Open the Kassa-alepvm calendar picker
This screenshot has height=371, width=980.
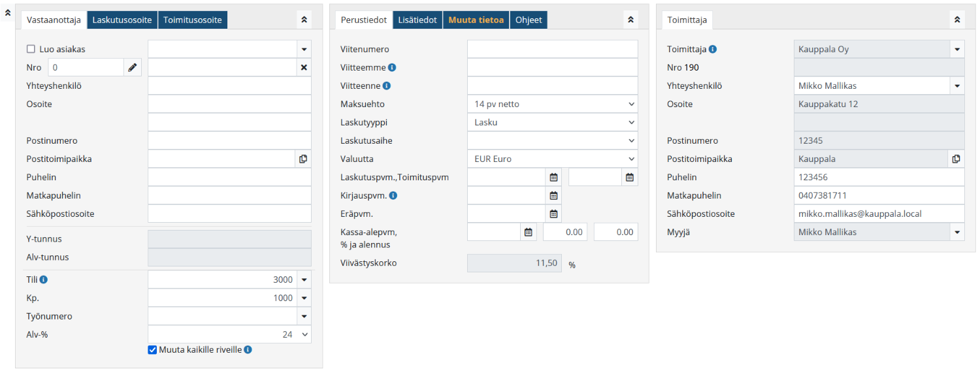tap(528, 232)
